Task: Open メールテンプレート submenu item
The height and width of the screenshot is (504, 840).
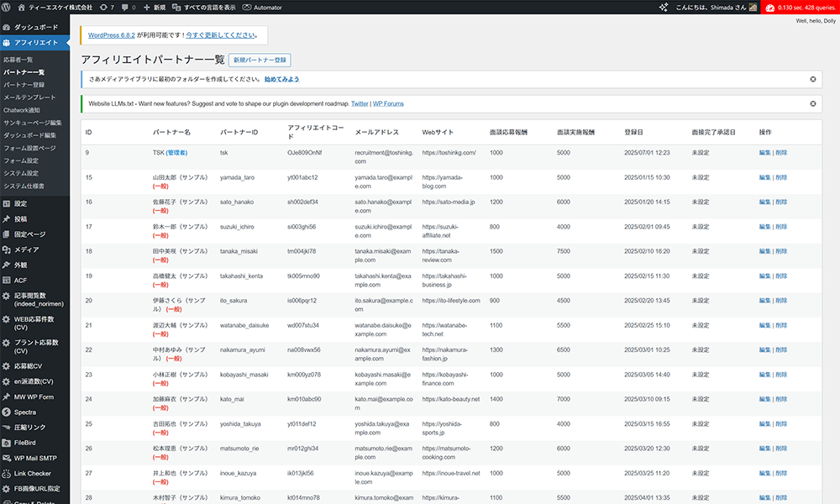Action: [x=29, y=97]
